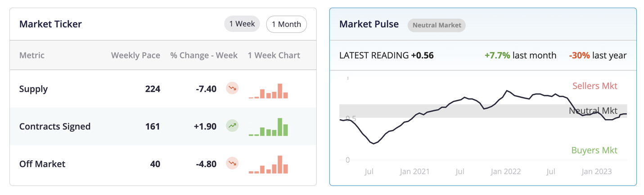Click the Contracts Signed upward trend icon

[232, 126]
